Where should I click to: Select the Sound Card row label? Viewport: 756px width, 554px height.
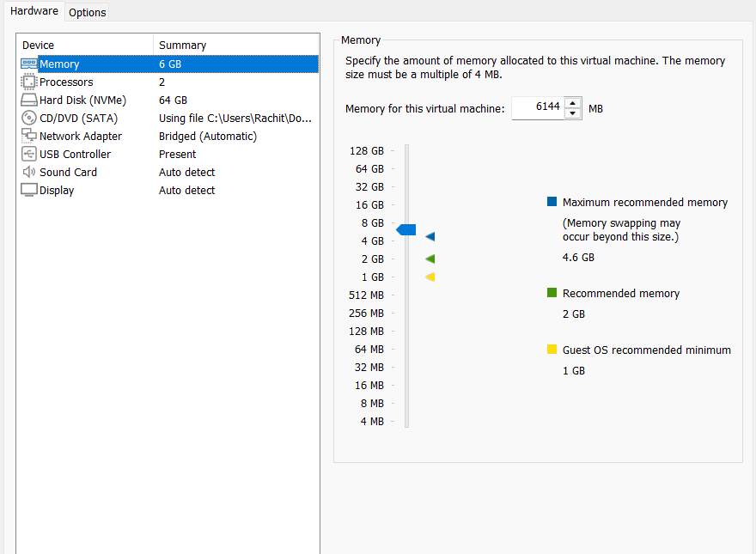coord(68,172)
